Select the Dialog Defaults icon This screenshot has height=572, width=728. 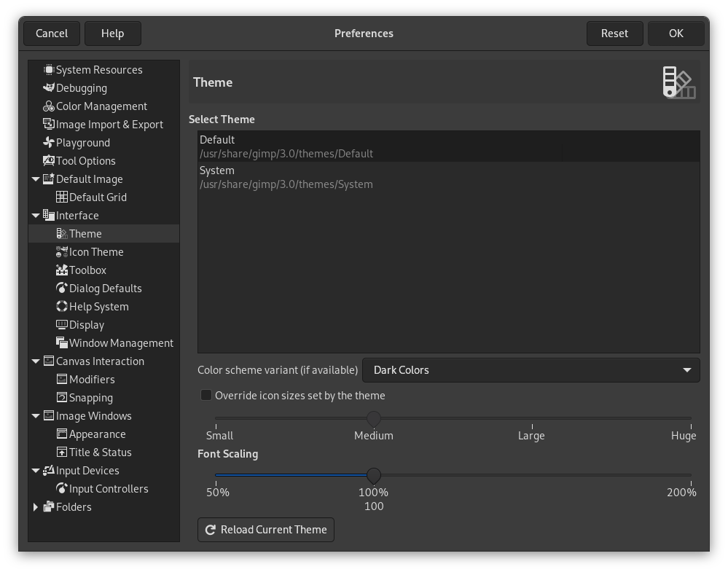tap(63, 288)
